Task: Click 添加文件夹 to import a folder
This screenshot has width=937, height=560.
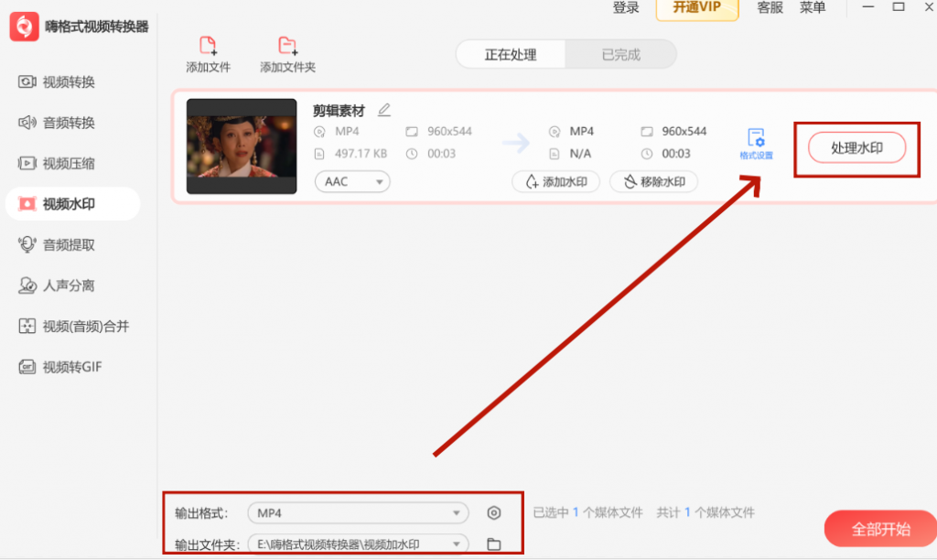Action: click(286, 52)
